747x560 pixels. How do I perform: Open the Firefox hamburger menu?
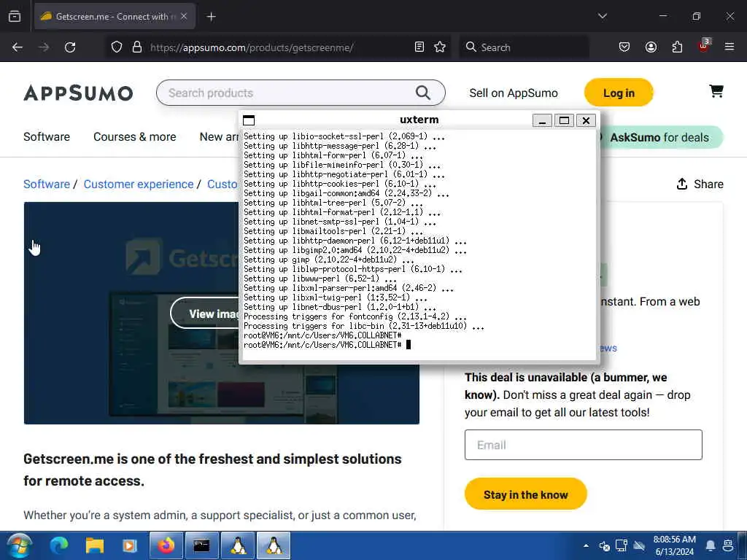tap(729, 47)
